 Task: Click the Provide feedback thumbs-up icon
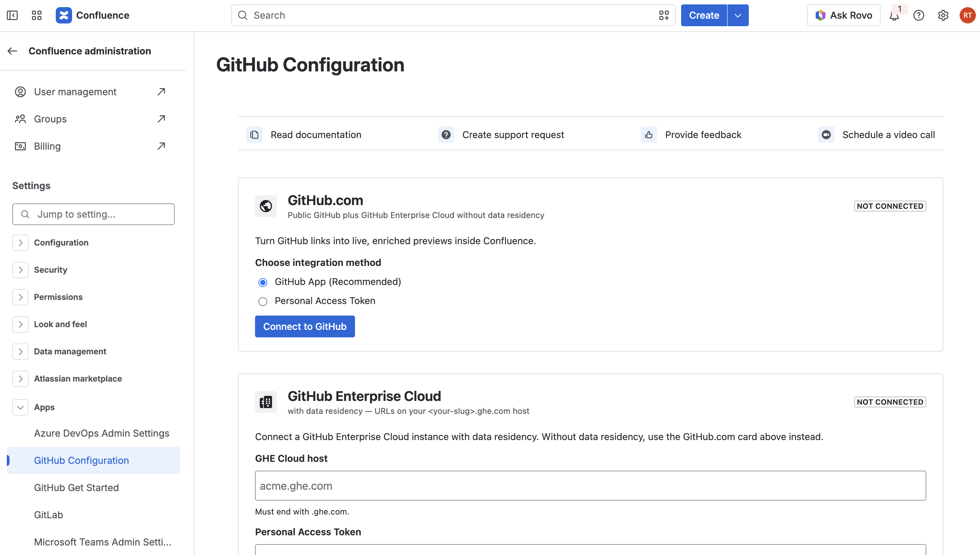pos(648,135)
